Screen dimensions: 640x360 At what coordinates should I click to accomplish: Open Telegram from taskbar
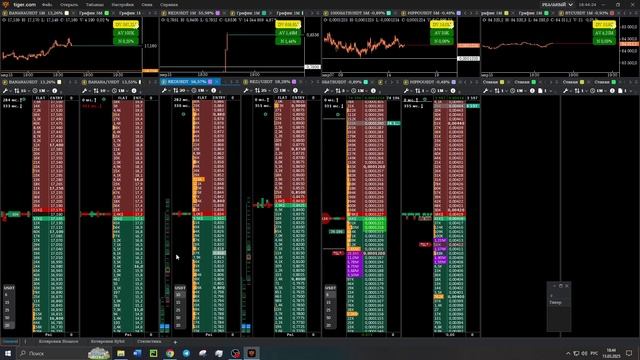coord(186,353)
